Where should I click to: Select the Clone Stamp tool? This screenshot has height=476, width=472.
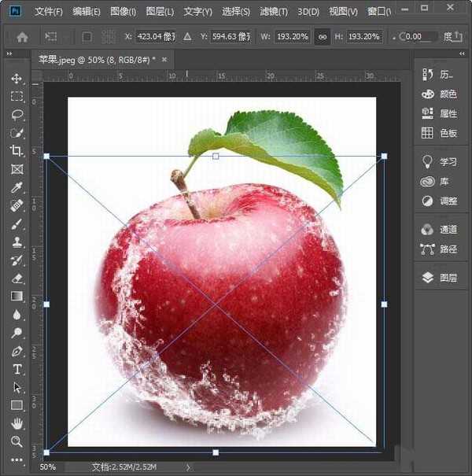coord(17,242)
